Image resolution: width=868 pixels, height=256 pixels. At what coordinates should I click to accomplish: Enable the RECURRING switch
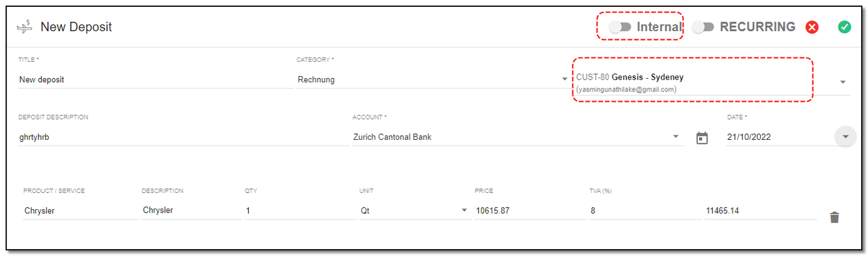click(x=703, y=27)
